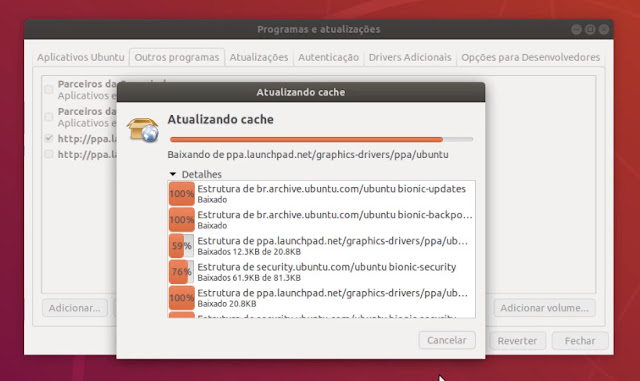Select the 59% graphics-drivers download row

pyautogui.click(x=321, y=246)
